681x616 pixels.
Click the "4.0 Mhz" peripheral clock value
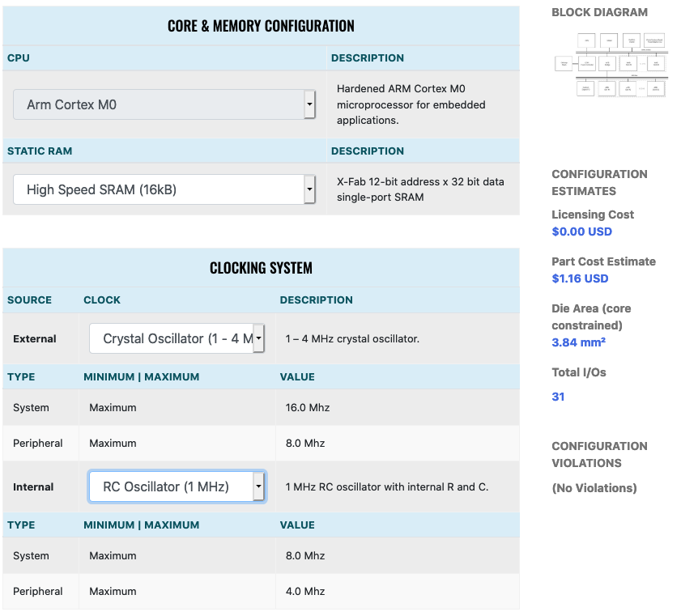(305, 591)
